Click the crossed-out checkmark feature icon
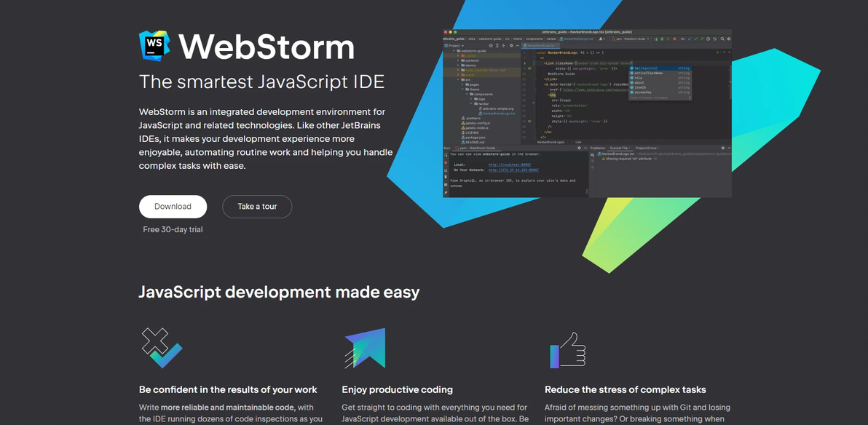The height and width of the screenshot is (425, 868). pyautogui.click(x=161, y=348)
